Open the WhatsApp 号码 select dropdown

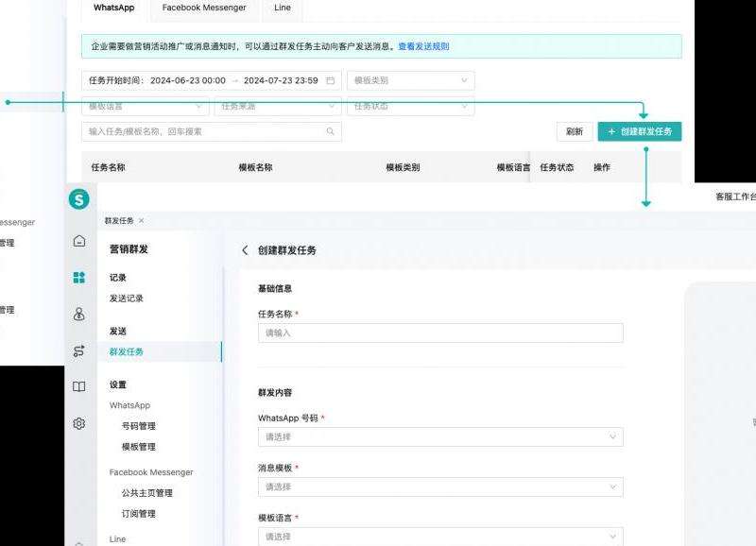tap(439, 436)
